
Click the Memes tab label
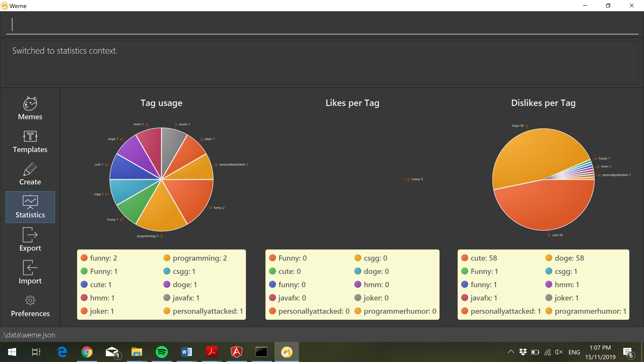(30, 117)
